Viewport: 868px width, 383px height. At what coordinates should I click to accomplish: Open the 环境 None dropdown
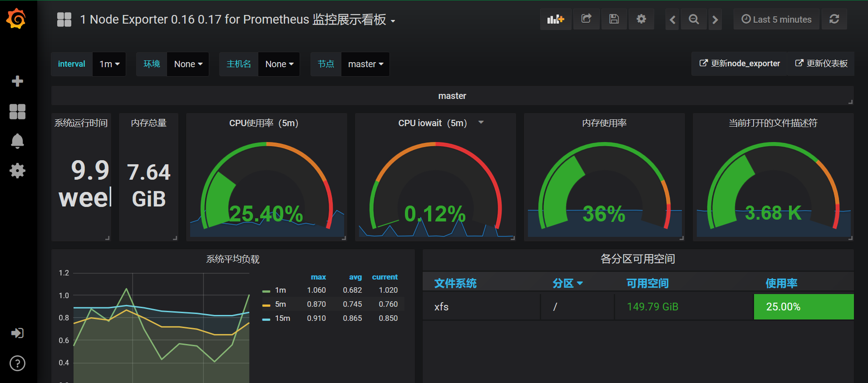(188, 64)
